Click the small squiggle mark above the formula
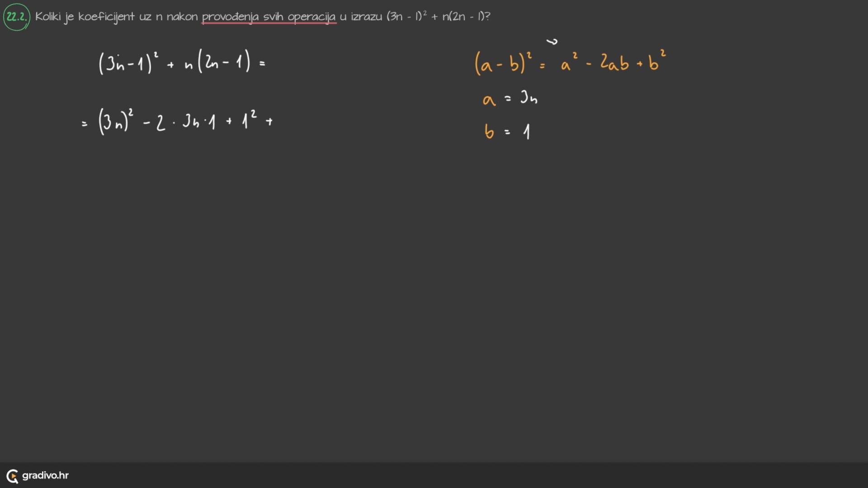This screenshot has height=488, width=868. coord(552,42)
